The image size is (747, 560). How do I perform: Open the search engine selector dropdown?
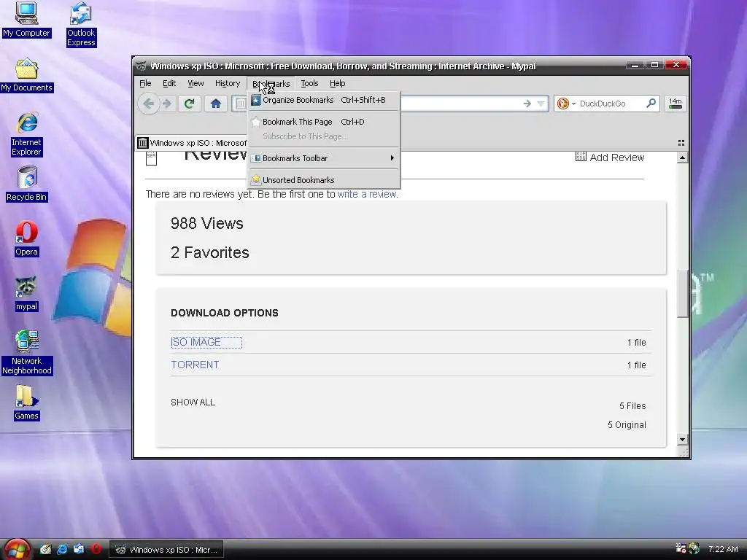[x=573, y=104]
